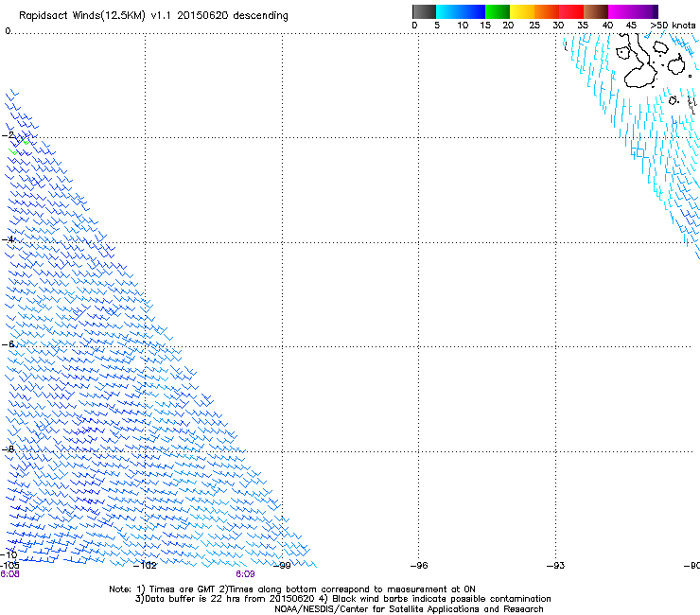Click the red 30-35 knots color band
700x615 pixels.
pyautogui.click(x=571, y=11)
